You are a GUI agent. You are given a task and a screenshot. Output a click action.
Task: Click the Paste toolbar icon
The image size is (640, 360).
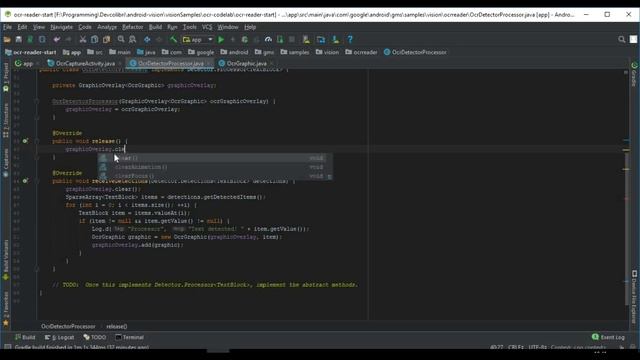(x=107, y=40)
